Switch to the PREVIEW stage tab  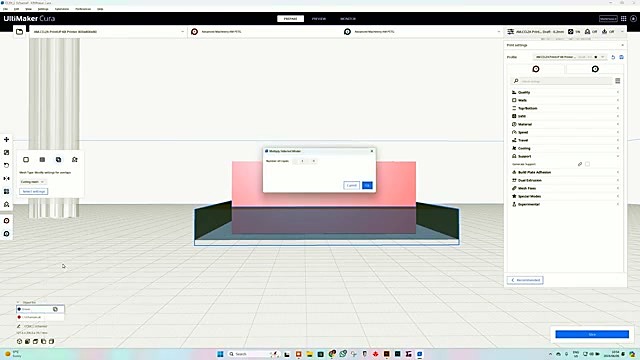coord(319,19)
